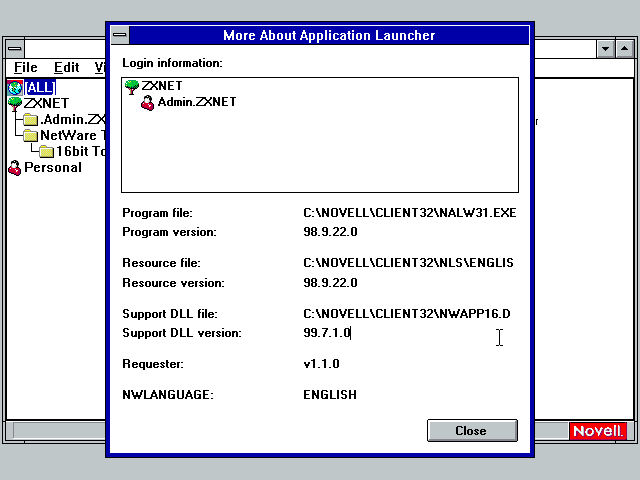Click the Resource version value 98.9.22.0

330,283
